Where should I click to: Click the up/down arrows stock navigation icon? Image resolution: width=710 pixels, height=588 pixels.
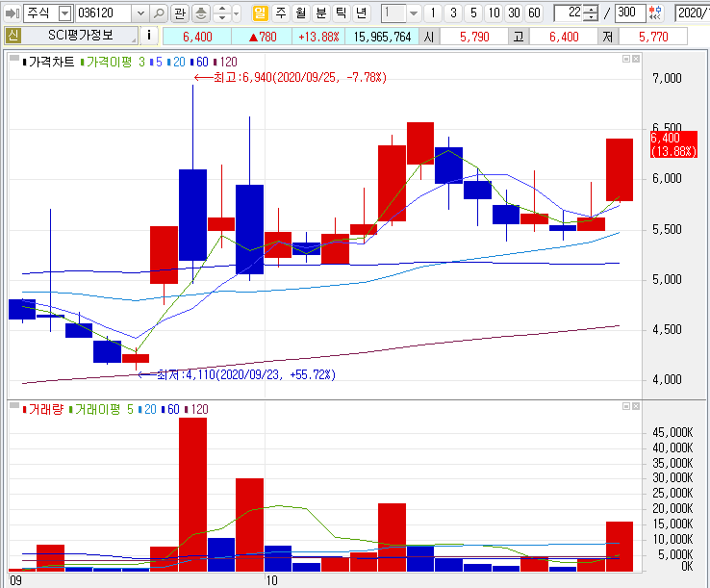[x=222, y=13]
